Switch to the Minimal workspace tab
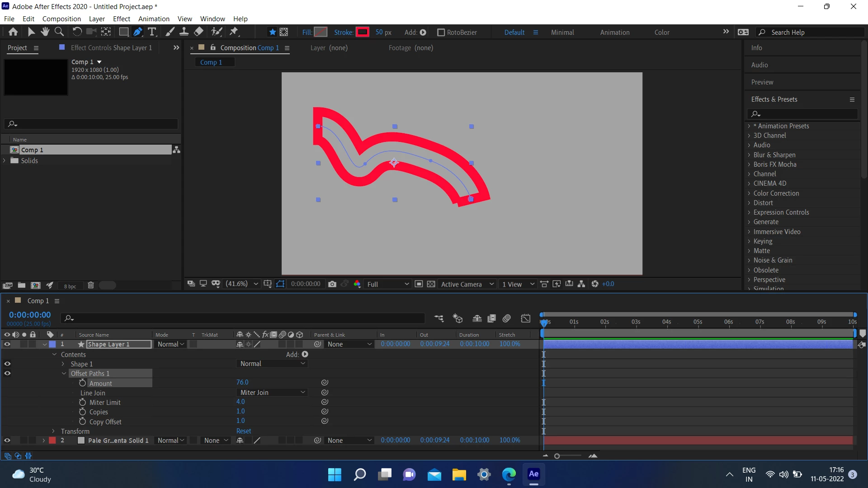The image size is (868, 488). click(x=562, y=33)
